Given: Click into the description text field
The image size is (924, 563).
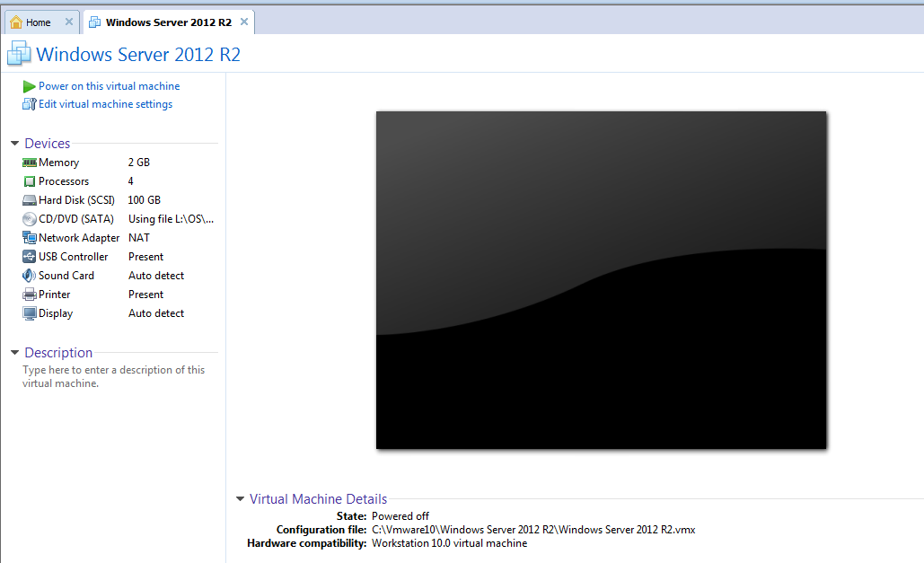Looking at the screenshot, I should pos(114,377).
